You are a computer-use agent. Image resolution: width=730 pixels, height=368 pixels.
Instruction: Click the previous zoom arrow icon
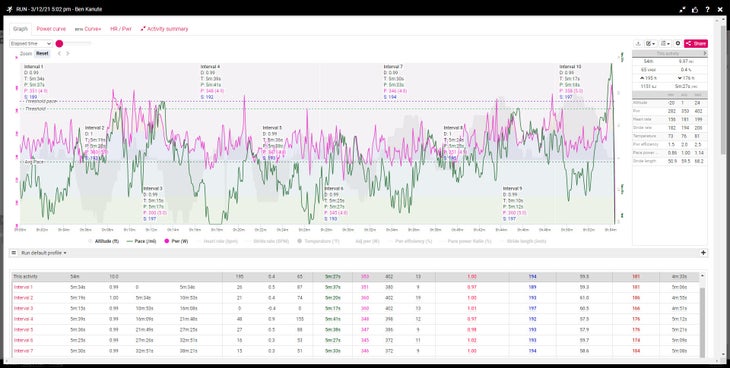(59, 54)
